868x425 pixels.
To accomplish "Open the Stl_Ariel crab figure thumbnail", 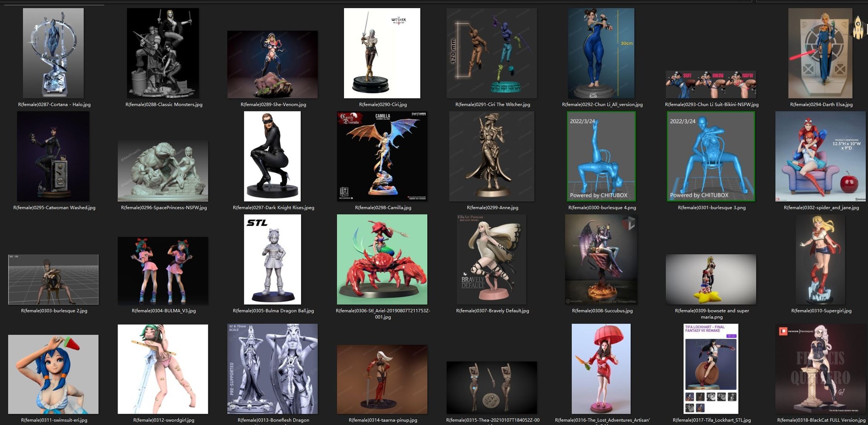I will point(382,259).
